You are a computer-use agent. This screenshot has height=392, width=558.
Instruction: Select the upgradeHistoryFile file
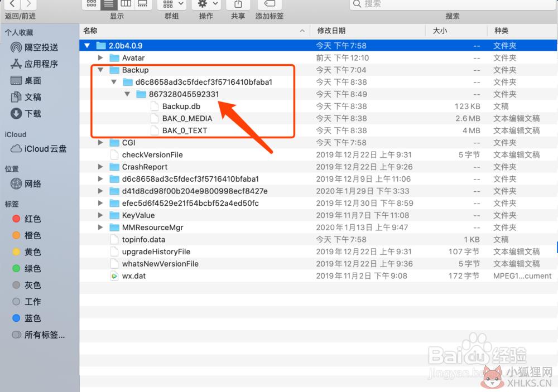pyautogui.click(x=156, y=251)
